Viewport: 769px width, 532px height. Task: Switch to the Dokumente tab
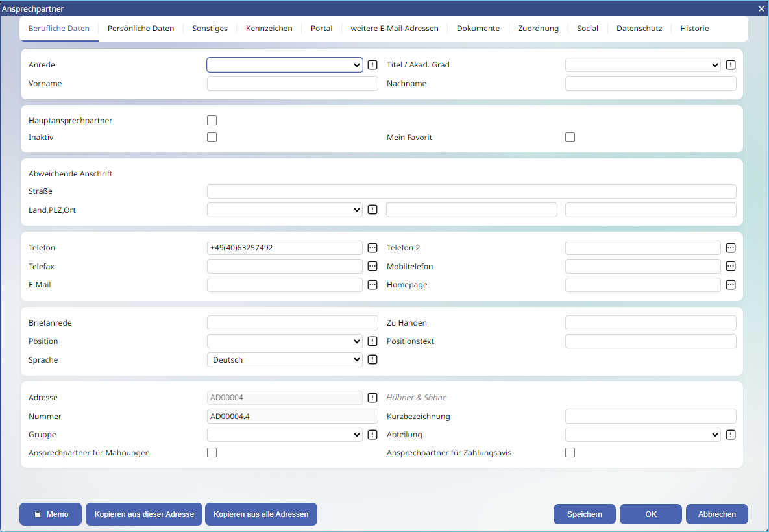(x=478, y=29)
